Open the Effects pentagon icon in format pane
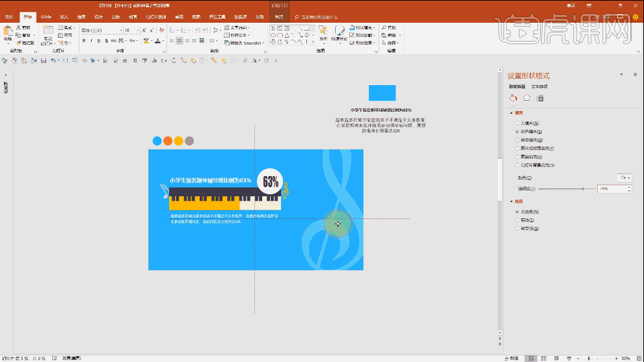644x362 pixels. pos(526,98)
